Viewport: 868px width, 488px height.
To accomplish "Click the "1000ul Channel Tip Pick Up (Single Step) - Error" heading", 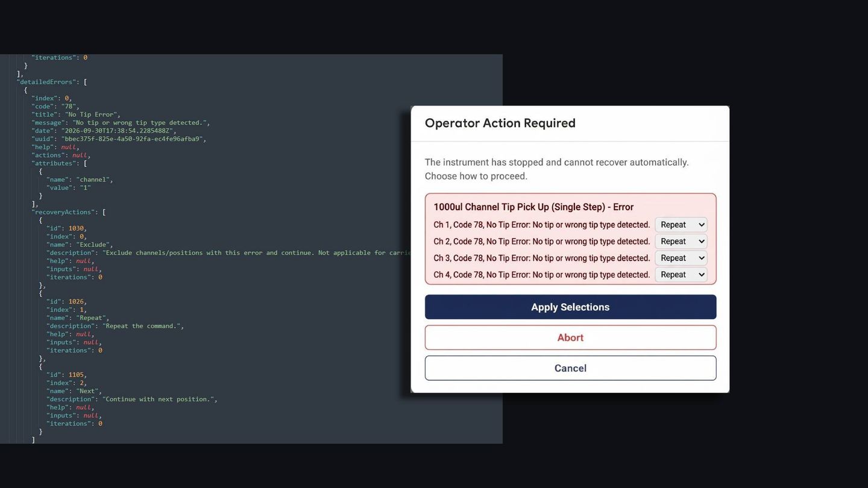I will [533, 207].
